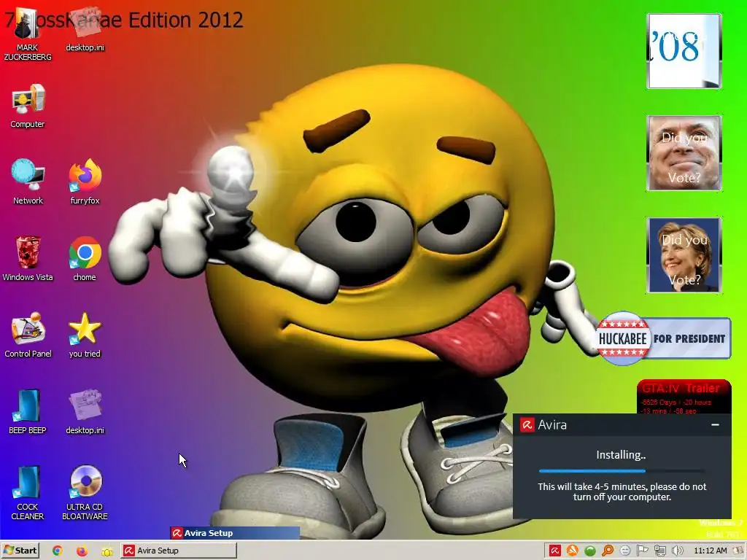
Task: Click the Avira Setup title bar
Action: click(x=235, y=533)
